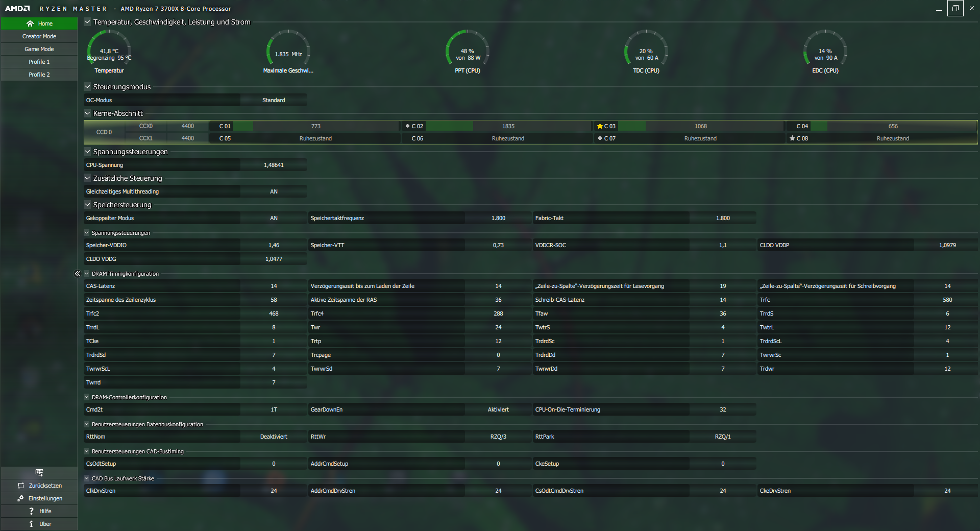
Task: Click the Gleichzeitiges Multithreading AN value
Action: click(274, 191)
